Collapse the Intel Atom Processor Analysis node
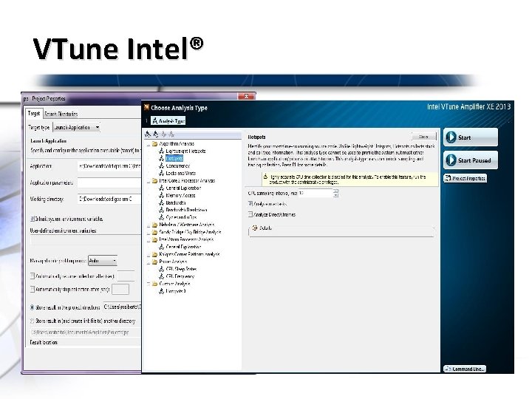 pos(149,239)
